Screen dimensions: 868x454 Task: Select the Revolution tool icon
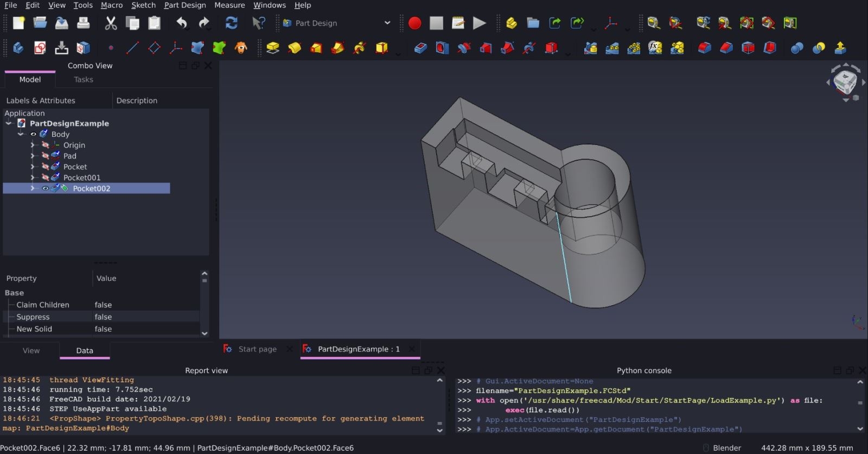point(295,48)
